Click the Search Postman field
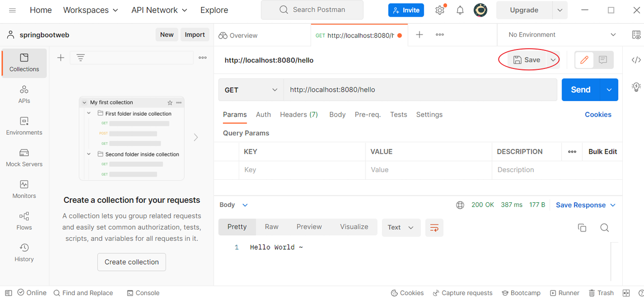Viewport: 644px width, 308px height. [x=312, y=10]
